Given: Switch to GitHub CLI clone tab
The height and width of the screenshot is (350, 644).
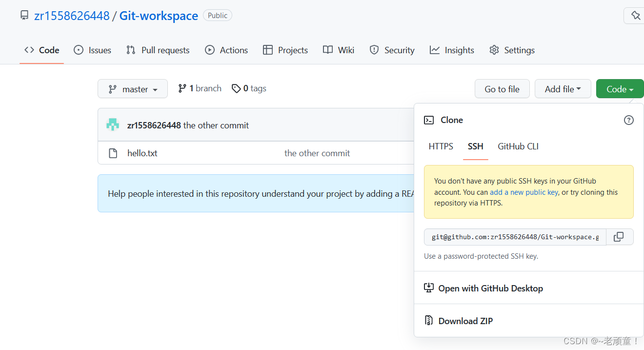Looking at the screenshot, I should [518, 146].
